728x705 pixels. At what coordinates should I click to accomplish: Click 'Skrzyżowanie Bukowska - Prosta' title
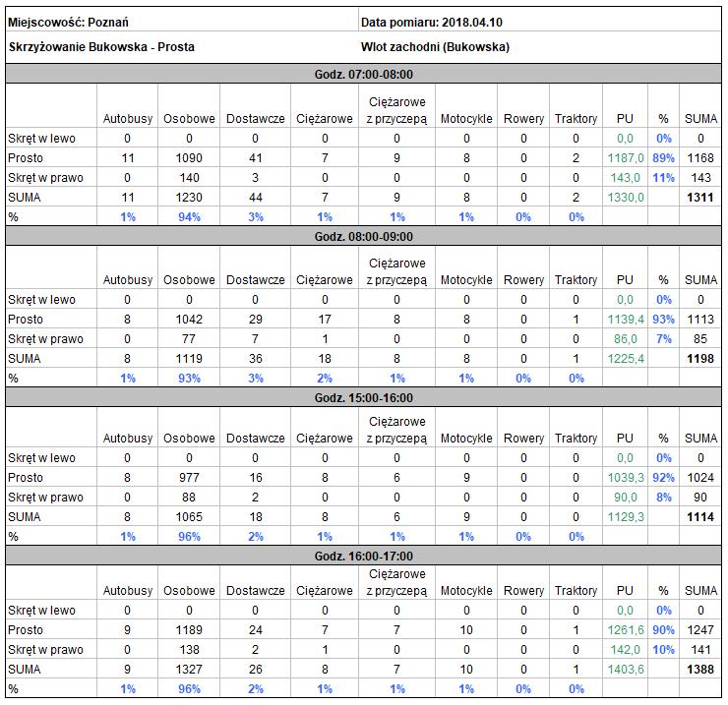point(101,47)
